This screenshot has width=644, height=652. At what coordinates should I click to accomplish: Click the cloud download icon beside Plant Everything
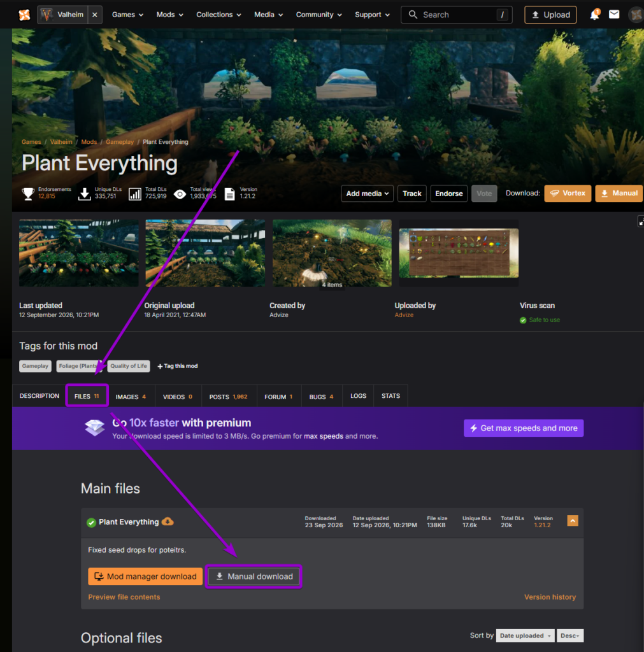[x=168, y=521]
